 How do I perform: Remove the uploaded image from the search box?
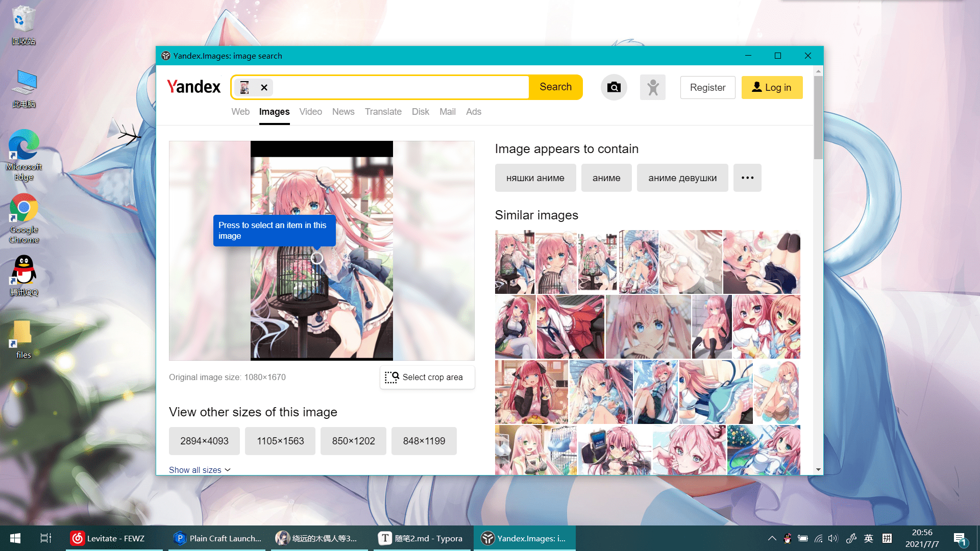click(264, 87)
